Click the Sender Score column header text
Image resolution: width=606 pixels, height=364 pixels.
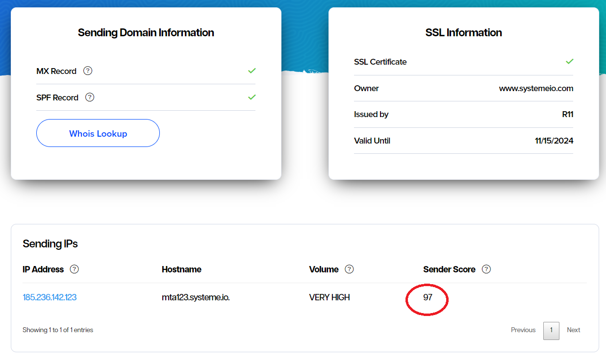tap(449, 269)
